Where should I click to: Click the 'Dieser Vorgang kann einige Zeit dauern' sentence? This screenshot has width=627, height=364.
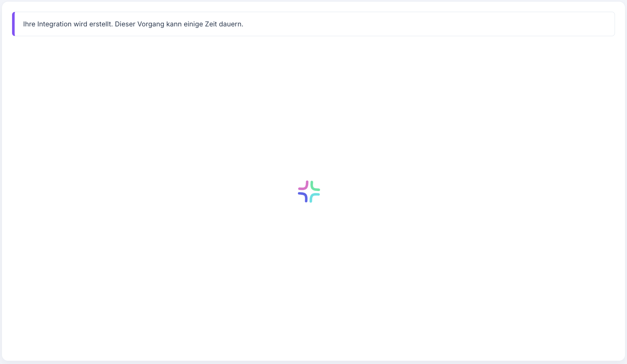(179, 24)
